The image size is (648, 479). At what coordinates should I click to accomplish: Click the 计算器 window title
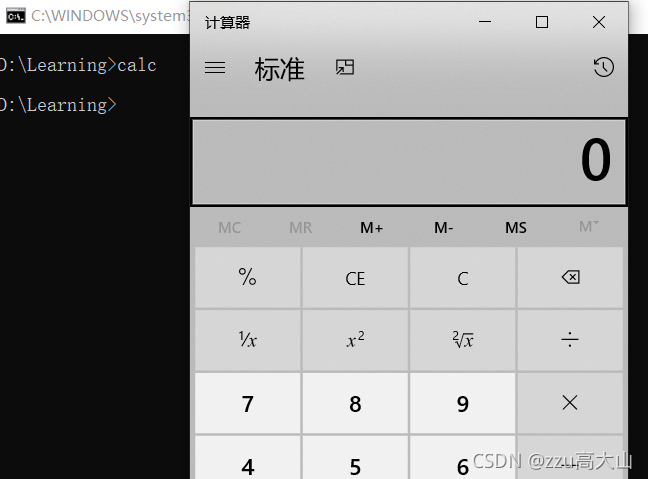point(227,22)
